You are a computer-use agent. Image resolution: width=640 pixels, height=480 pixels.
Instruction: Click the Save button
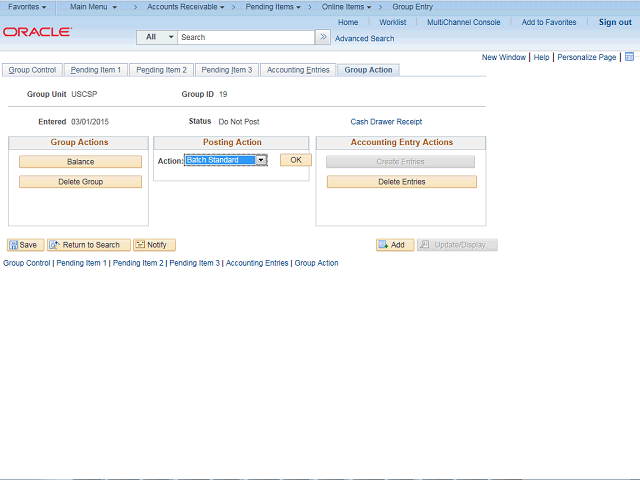pos(25,245)
